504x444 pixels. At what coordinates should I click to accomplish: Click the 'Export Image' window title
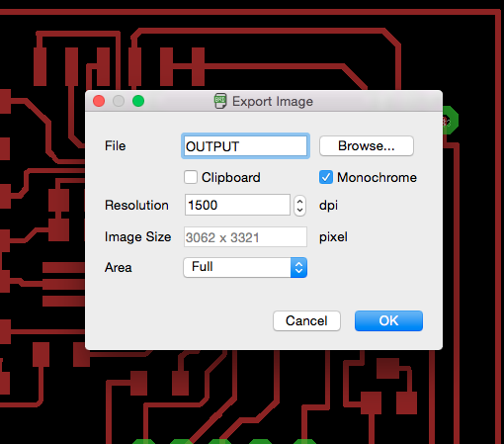pos(273,101)
